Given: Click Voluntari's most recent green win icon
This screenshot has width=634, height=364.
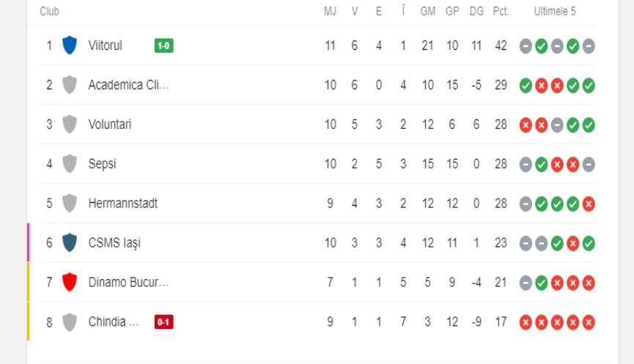Looking at the screenshot, I should click(x=589, y=125).
